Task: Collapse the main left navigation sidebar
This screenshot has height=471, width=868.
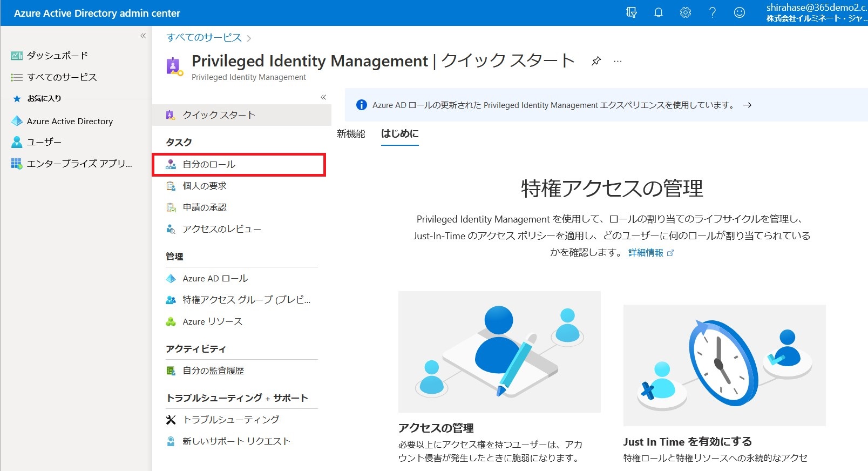Action: tap(143, 36)
